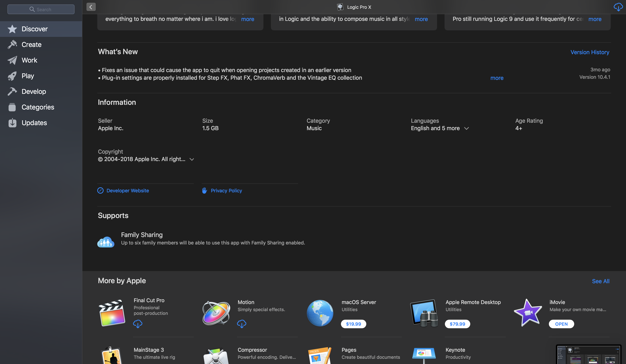Click the Compressor app icon
The height and width of the screenshot is (364, 626).
pyautogui.click(x=216, y=356)
